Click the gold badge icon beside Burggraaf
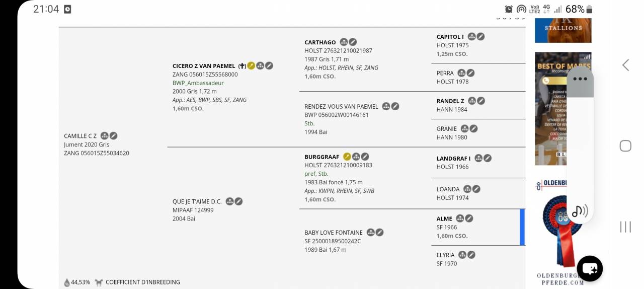 [x=347, y=157]
